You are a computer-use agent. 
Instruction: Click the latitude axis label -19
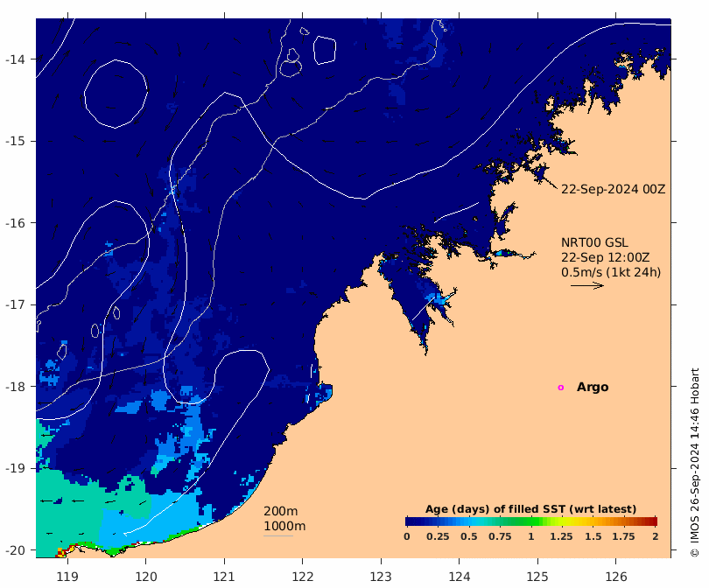point(15,468)
